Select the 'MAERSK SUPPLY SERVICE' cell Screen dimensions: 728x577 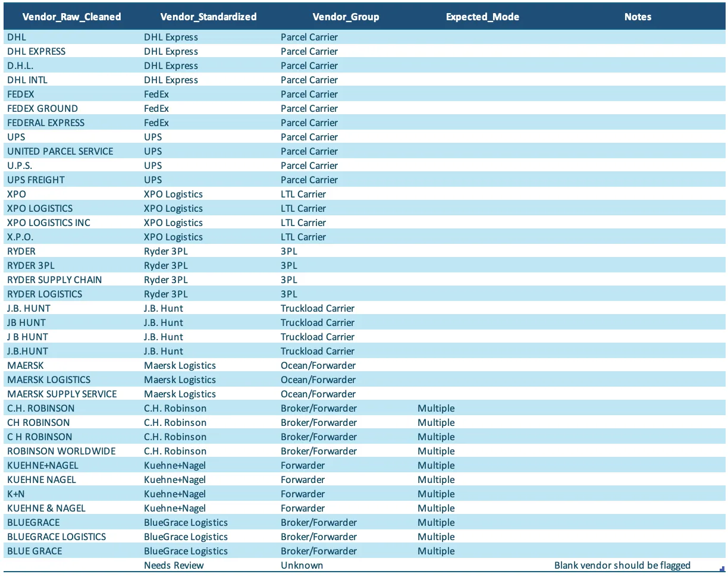[x=72, y=394]
